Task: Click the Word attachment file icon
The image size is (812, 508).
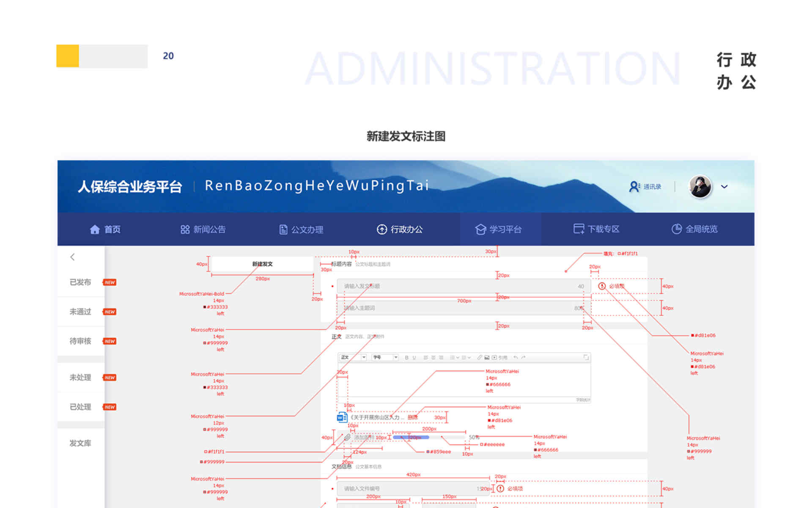Action: click(342, 418)
